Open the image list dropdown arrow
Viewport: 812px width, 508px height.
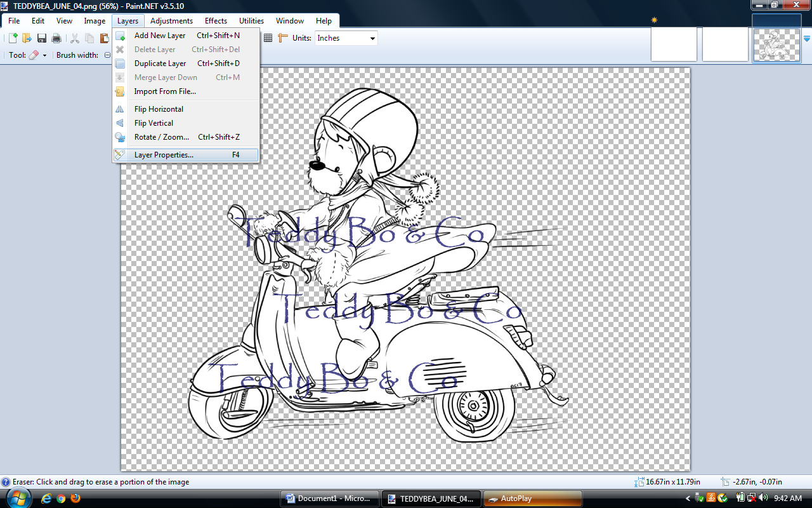pos(807,38)
